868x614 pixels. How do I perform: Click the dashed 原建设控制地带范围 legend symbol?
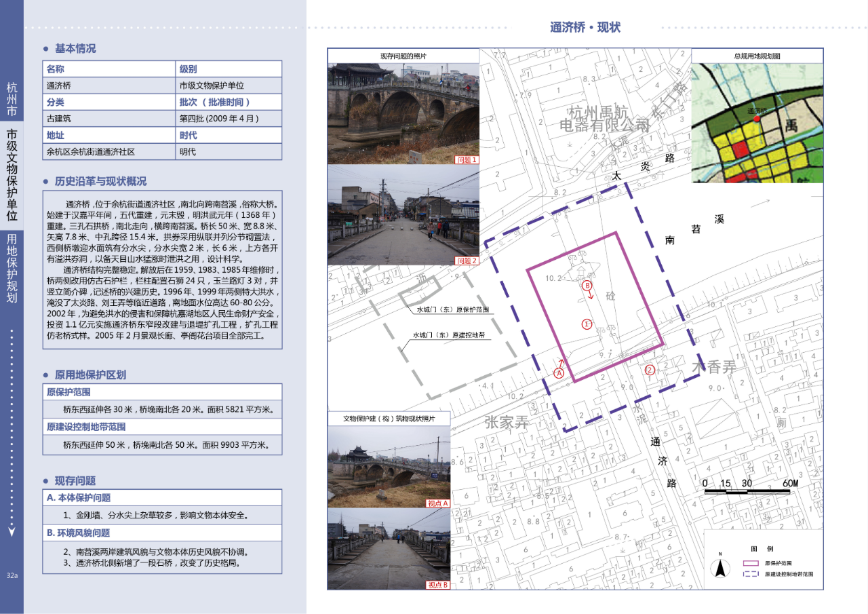coord(750,574)
